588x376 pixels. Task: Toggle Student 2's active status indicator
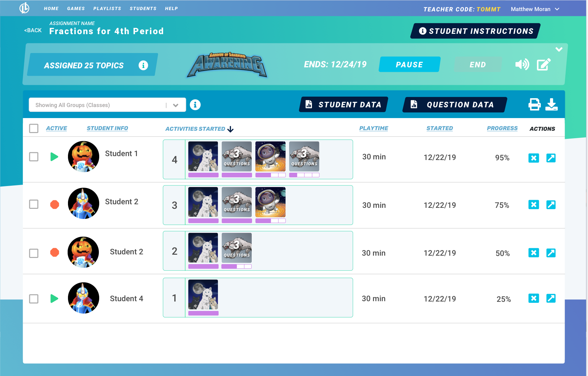tap(55, 205)
